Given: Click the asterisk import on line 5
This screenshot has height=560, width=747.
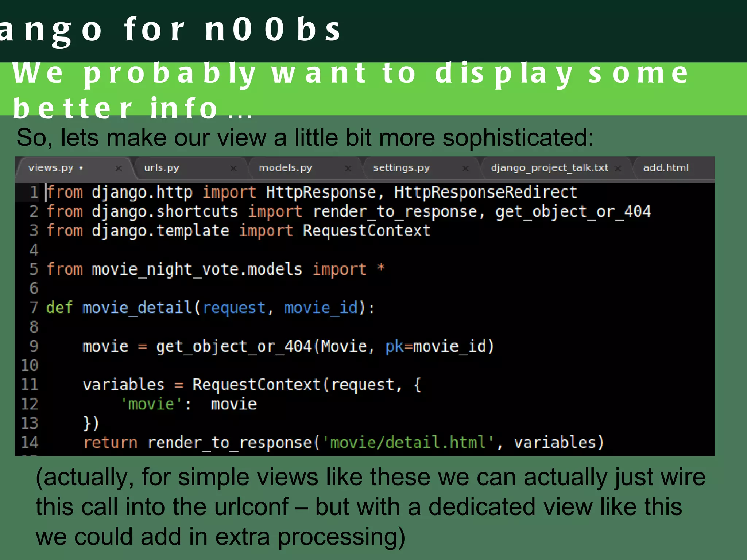Looking at the screenshot, I should tap(381, 267).
